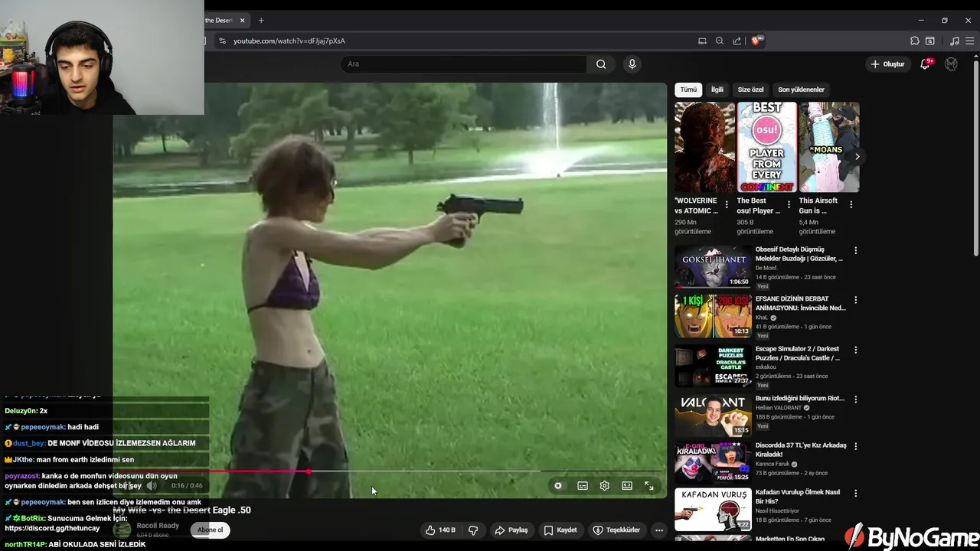The height and width of the screenshot is (551, 980).
Task: Open options for Kafadan Vurulup Ölmek video
Action: coord(855,493)
